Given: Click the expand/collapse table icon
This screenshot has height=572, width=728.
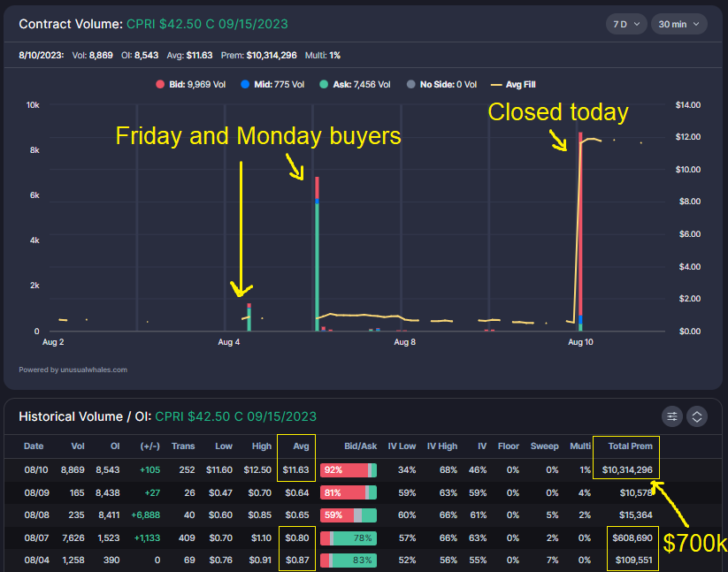Looking at the screenshot, I should tap(697, 416).
